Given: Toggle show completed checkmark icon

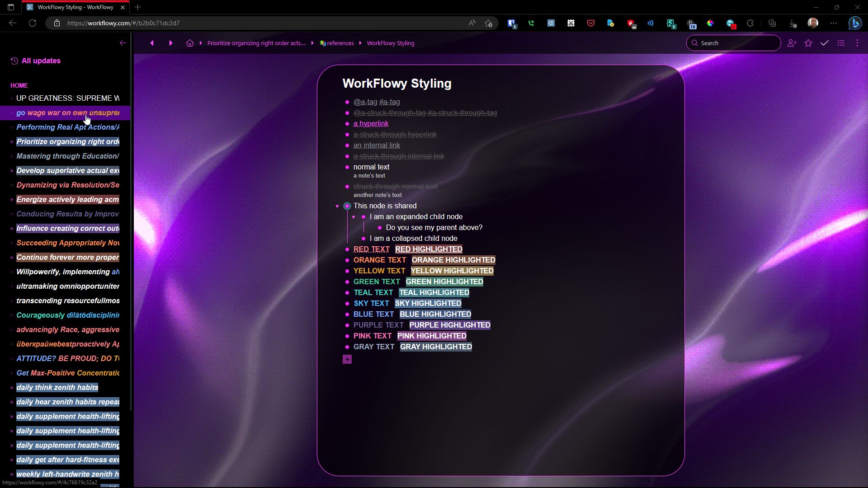Looking at the screenshot, I should 825,43.
